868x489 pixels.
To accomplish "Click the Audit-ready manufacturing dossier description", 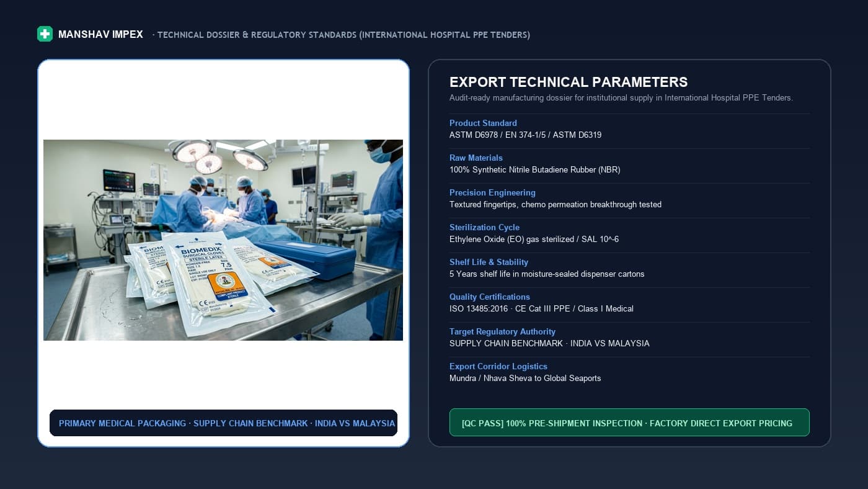I will pyautogui.click(x=621, y=97).
